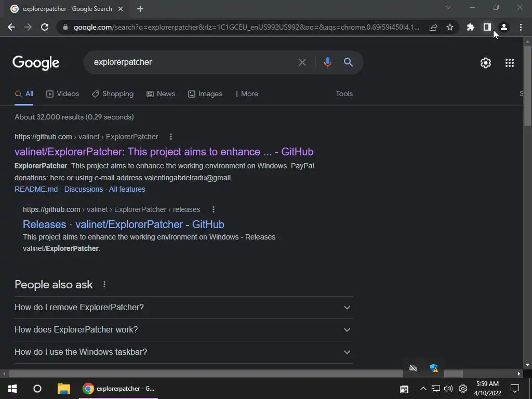Open the clock showing 5:59 AM

(487, 389)
